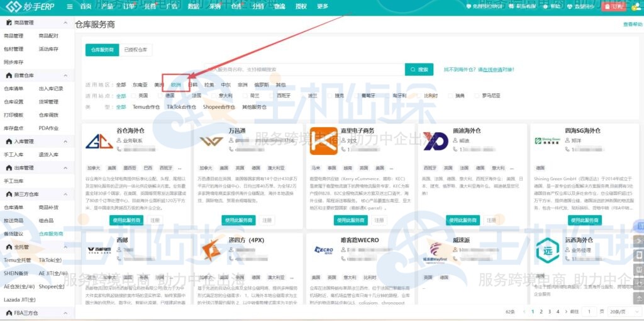Check the 比利时 site checkbox
Image resolution: width=644 pixels, height=321 pixels.
tap(419, 96)
